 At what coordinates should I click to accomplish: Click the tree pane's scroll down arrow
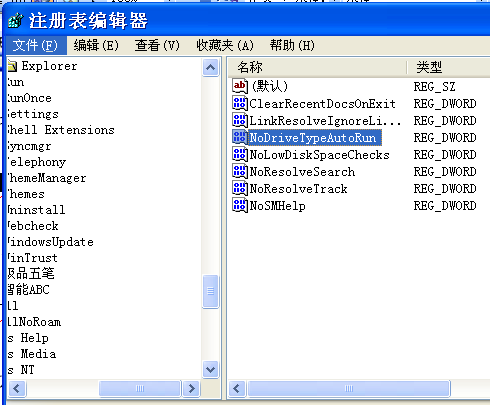click(x=211, y=369)
